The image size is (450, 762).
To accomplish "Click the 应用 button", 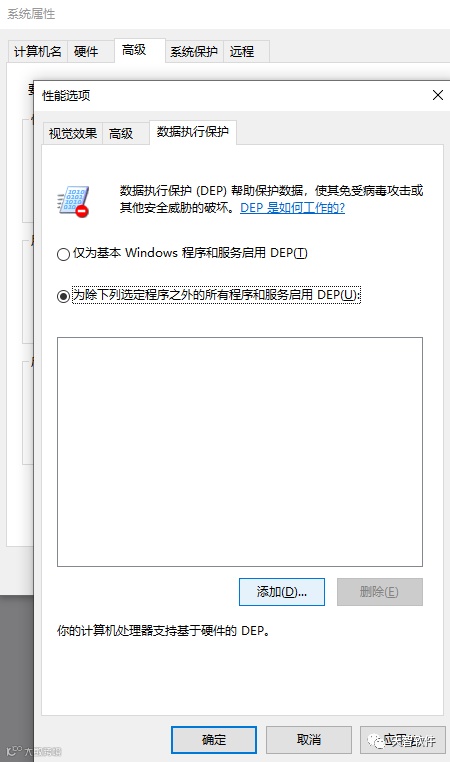I will click(403, 740).
